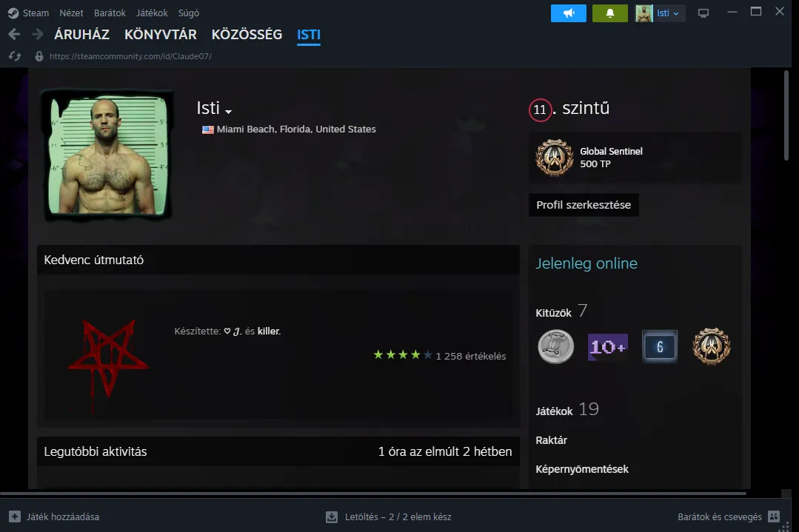
Task: Close the Steam window
Action: pyautogui.click(x=780, y=11)
